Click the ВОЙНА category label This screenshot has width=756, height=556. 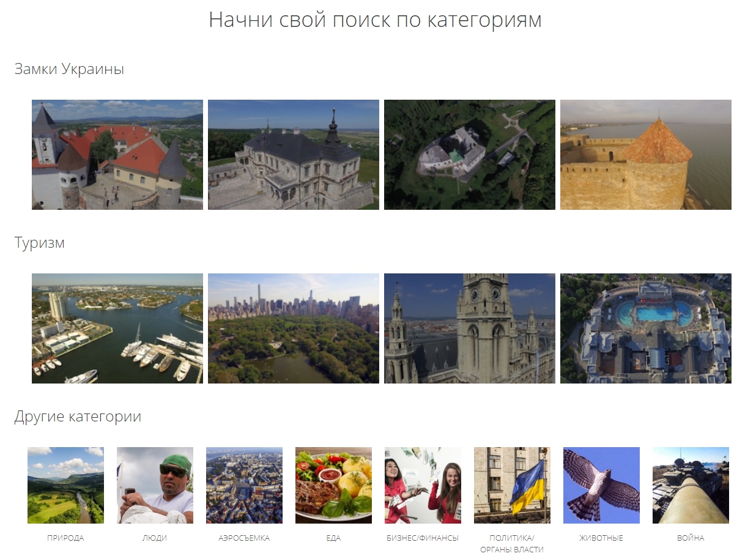(x=691, y=538)
